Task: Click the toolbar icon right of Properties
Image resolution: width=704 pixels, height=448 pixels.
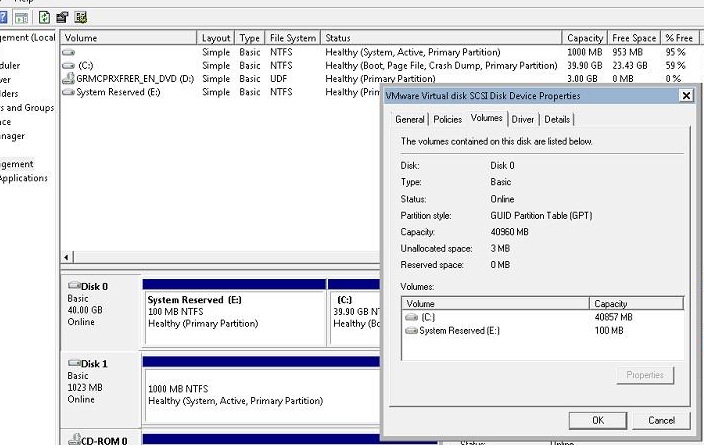Action: tap(80, 17)
